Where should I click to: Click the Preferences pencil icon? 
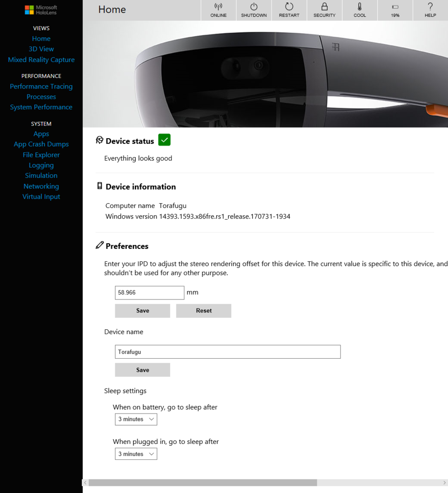point(99,245)
